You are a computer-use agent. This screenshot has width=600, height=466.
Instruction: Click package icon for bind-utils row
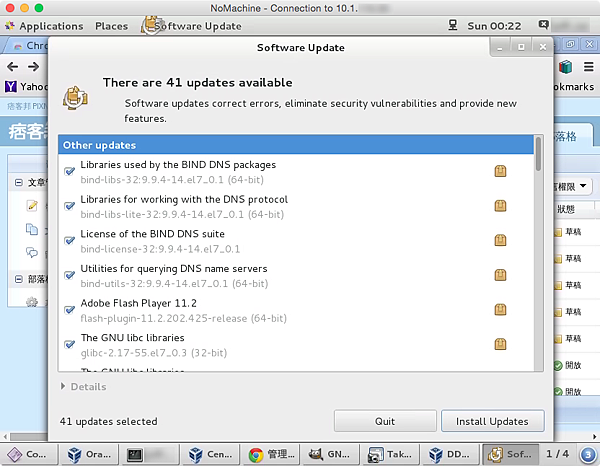click(x=500, y=275)
